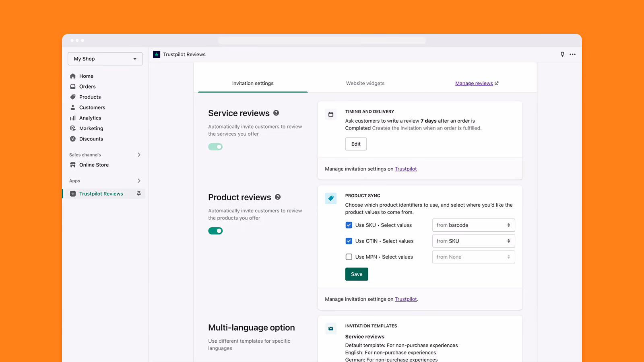
Task: Open the three-dot more actions menu
Action: (x=573, y=54)
